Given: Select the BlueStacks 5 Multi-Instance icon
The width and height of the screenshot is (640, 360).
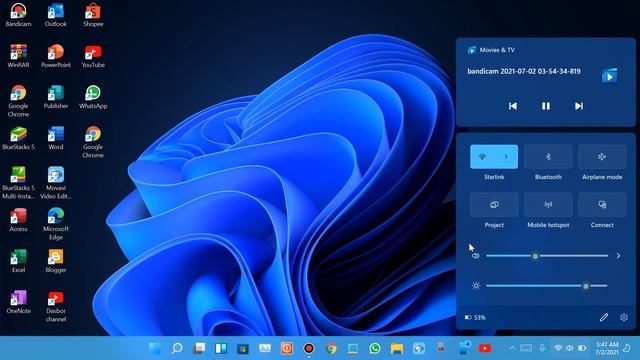Looking at the screenshot, I should click(18, 183).
